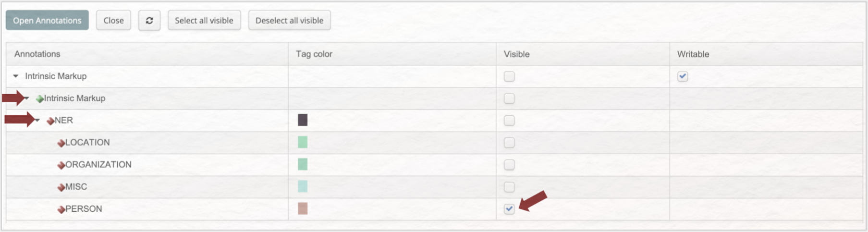Click the refresh icon button

(149, 21)
